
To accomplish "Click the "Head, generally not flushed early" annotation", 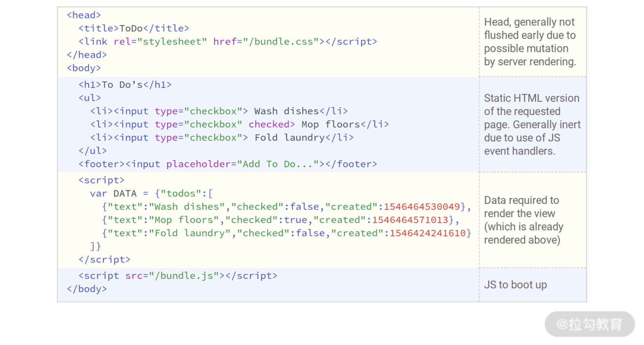I will (529, 42).
